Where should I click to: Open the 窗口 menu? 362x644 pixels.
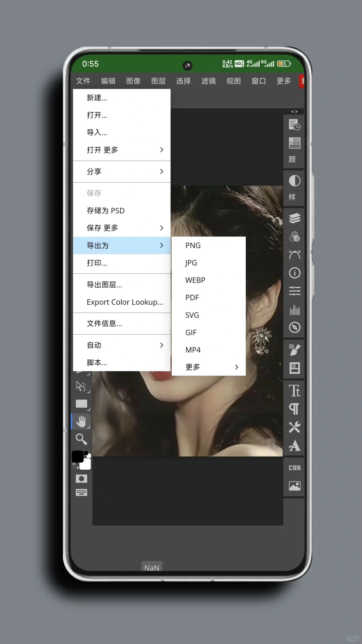[x=259, y=81]
